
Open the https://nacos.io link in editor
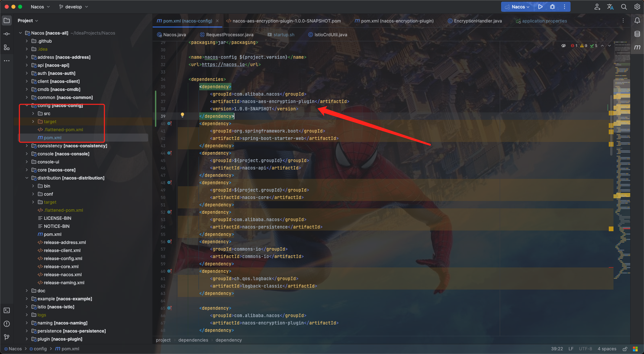[x=223, y=64]
